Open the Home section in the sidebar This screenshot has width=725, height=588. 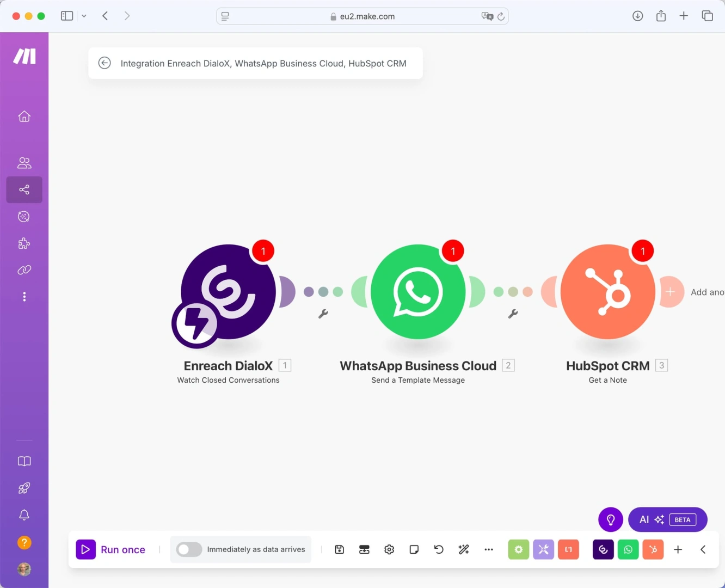click(x=24, y=116)
